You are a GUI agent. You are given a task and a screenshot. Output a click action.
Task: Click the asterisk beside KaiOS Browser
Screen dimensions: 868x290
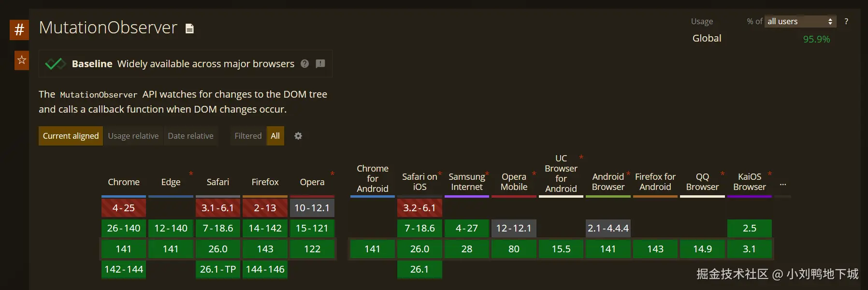tap(770, 174)
